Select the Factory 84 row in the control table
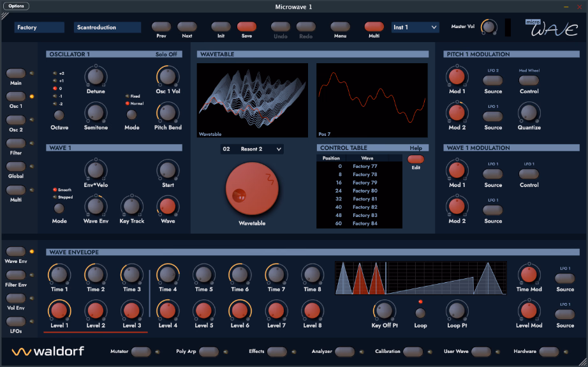588x367 pixels. [x=359, y=223]
